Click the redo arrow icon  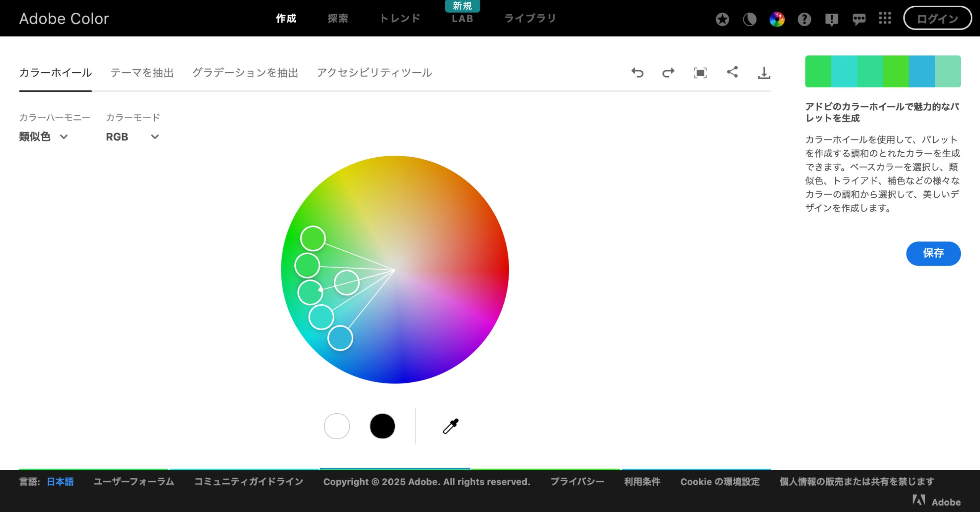tap(668, 73)
